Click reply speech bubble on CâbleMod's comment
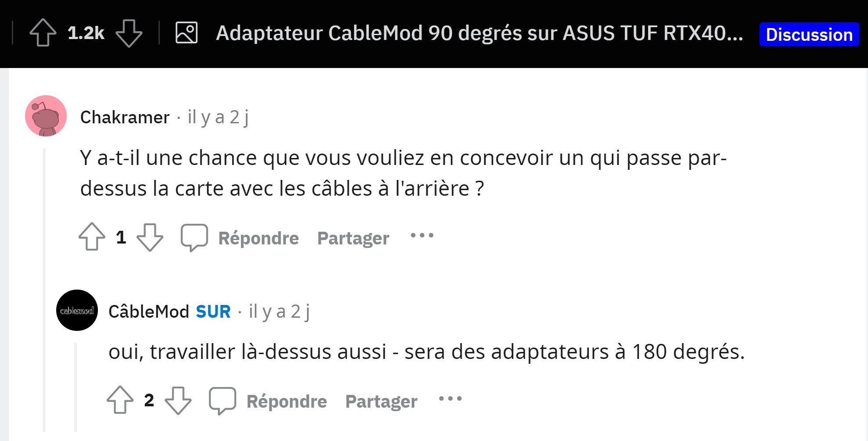The image size is (868, 441). 222,401
